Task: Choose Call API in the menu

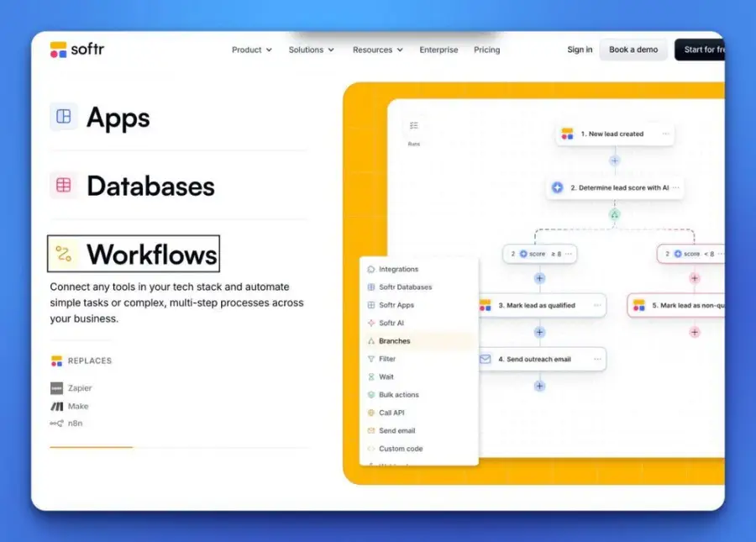Action: (418, 413)
